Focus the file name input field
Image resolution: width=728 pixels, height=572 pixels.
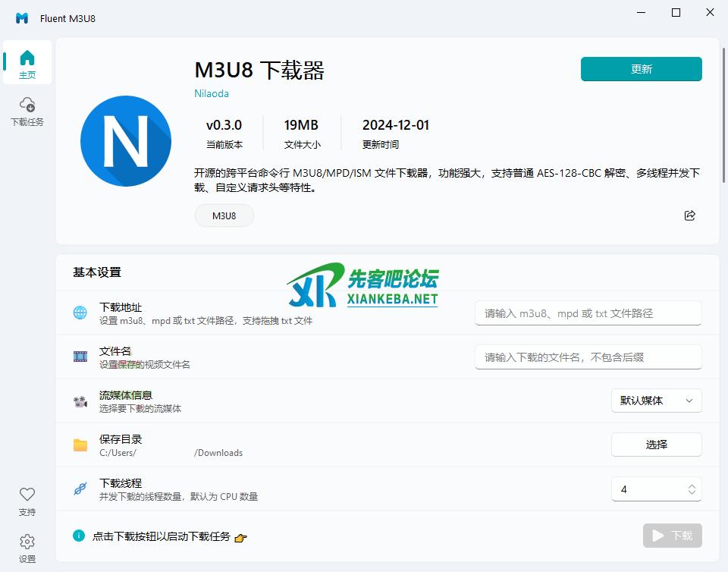588,357
